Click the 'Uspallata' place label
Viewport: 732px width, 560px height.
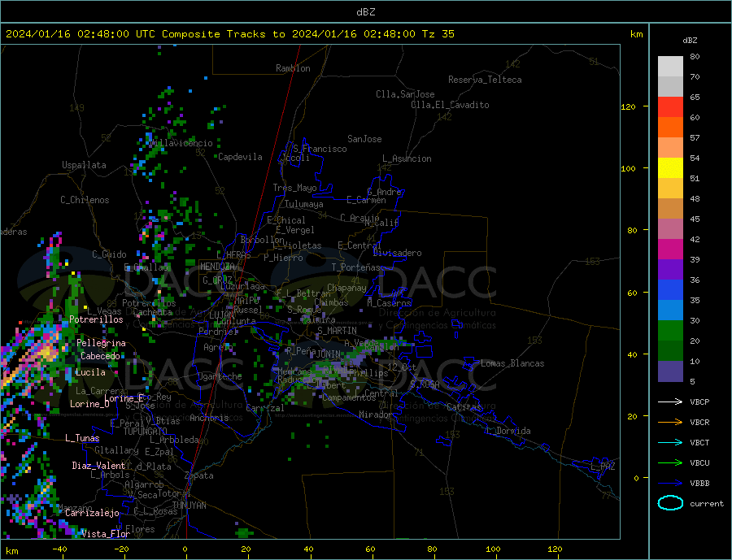(84, 165)
